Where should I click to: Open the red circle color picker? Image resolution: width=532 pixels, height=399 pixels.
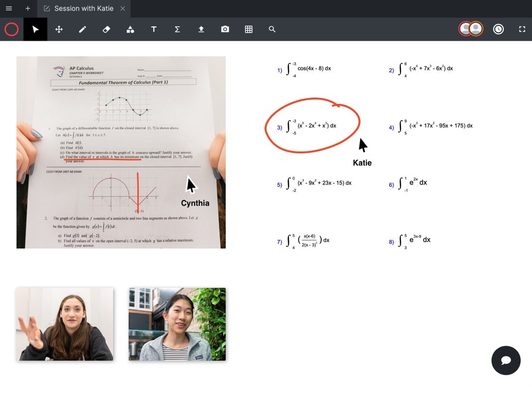tap(12, 29)
